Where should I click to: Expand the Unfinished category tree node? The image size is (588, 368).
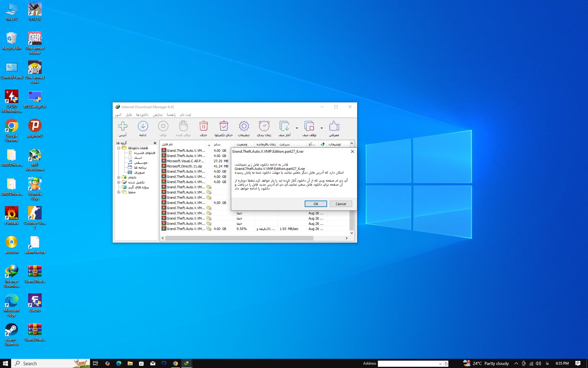click(119, 177)
